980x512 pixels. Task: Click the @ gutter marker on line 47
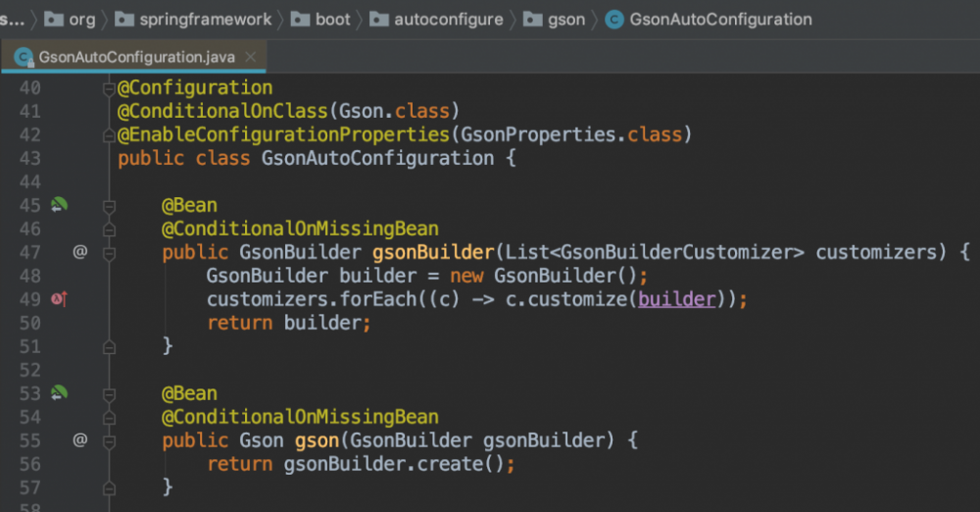[80, 252]
